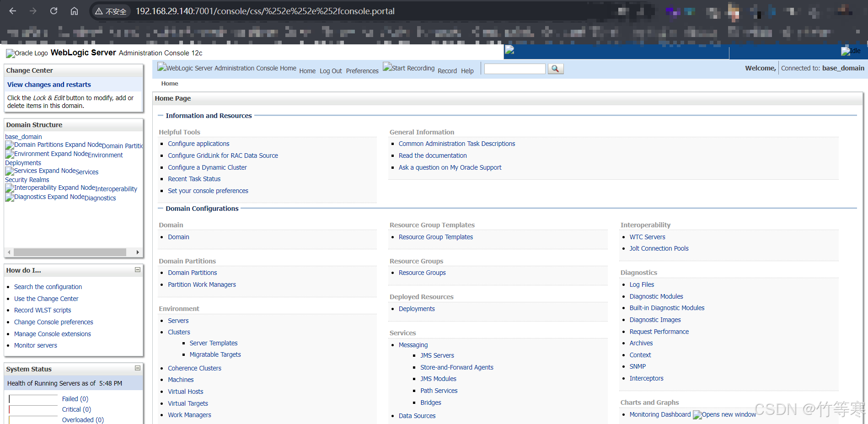Open Configure GridLink for RAC Data Source
The height and width of the screenshot is (424, 868).
[x=223, y=156]
